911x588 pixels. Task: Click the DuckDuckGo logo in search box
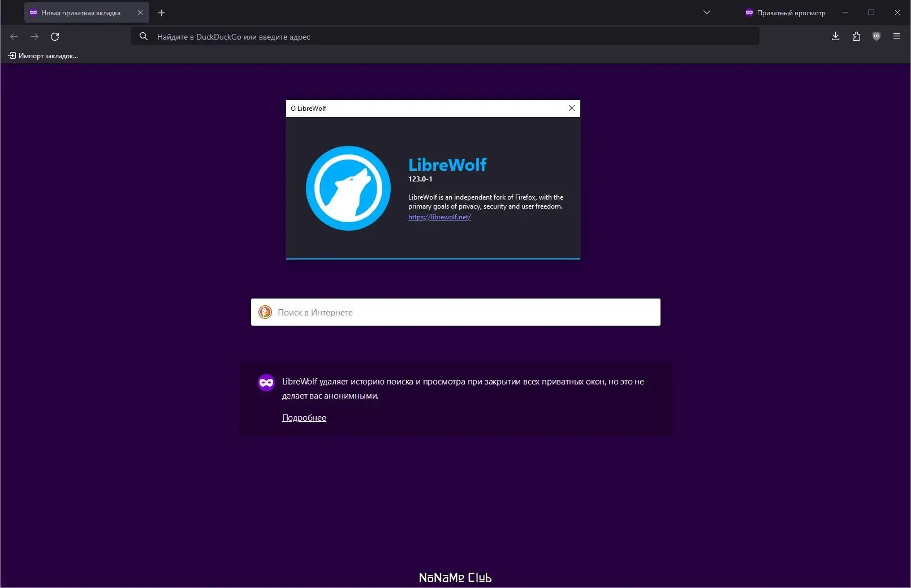[265, 312]
